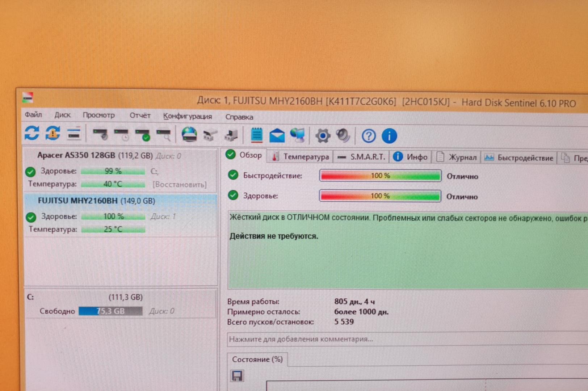
Task: Click the blue Refresh arrows toolbar icon
Action: [x=32, y=133]
